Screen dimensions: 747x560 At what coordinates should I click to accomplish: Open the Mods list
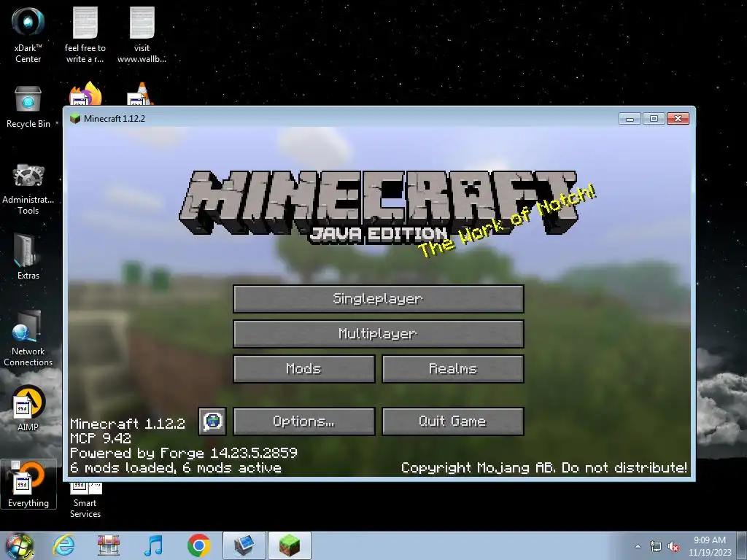304,368
